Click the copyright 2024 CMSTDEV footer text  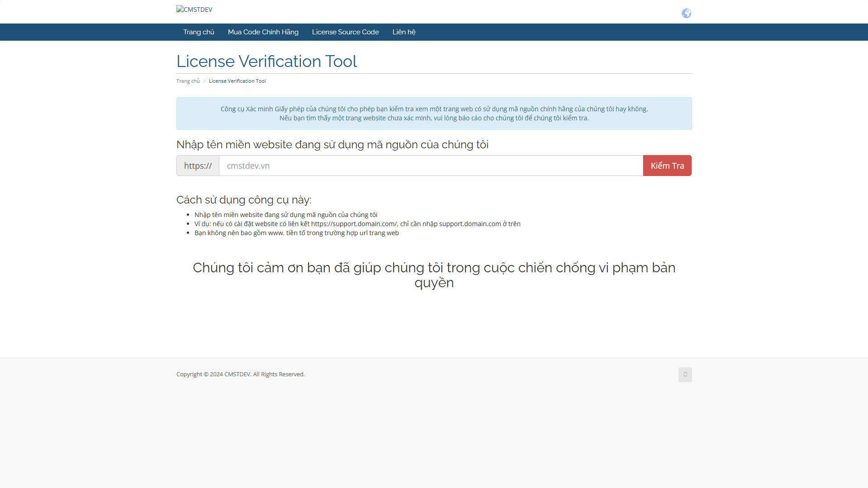point(240,374)
